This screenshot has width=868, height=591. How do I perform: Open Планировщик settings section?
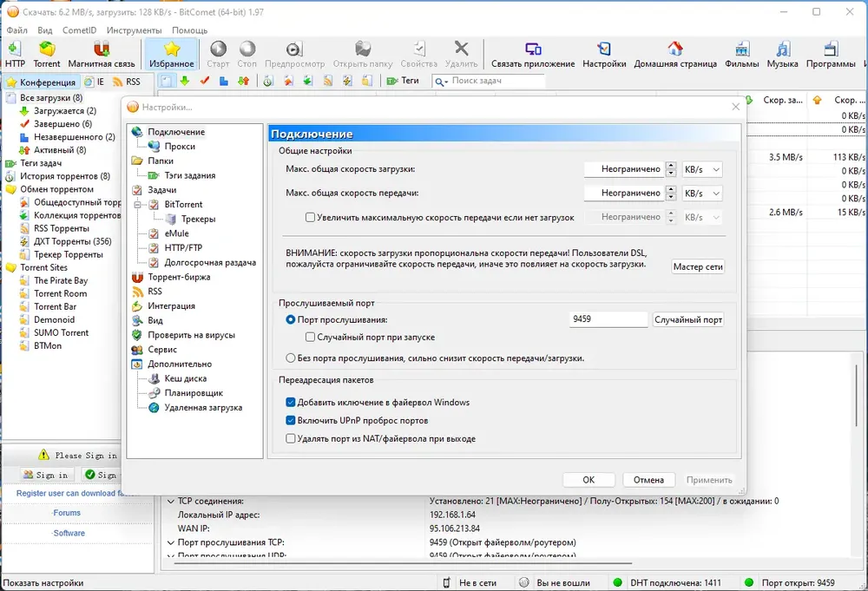(194, 393)
